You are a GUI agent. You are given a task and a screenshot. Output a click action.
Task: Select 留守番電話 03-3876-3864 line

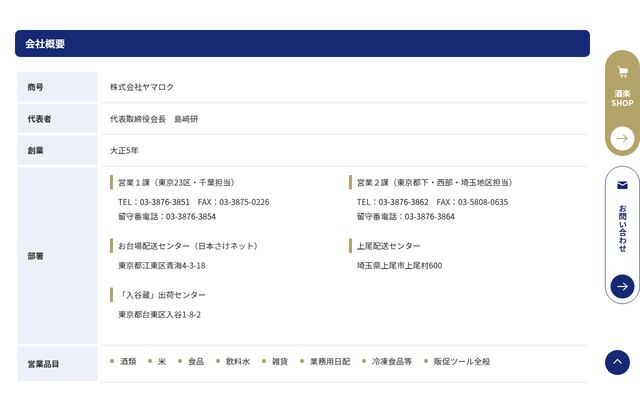pos(406,216)
